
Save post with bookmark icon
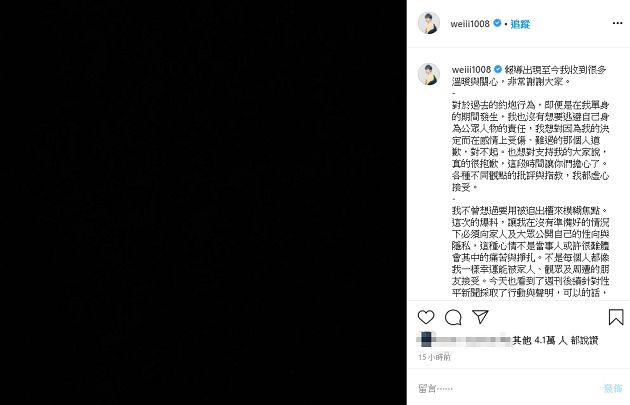click(x=616, y=317)
